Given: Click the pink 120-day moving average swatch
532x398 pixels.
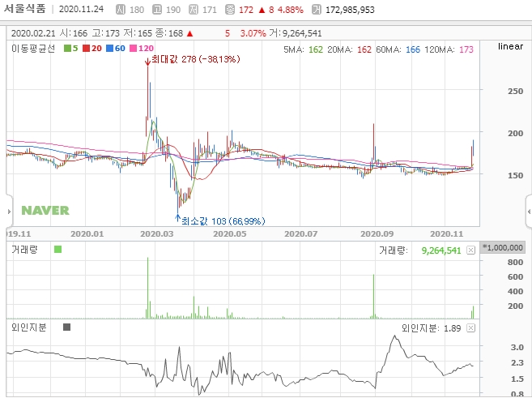Looking at the screenshot, I should click(x=134, y=48).
